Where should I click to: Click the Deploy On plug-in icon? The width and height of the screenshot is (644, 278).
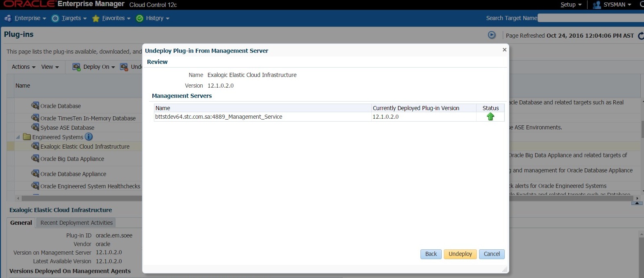[x=76, y=67]
